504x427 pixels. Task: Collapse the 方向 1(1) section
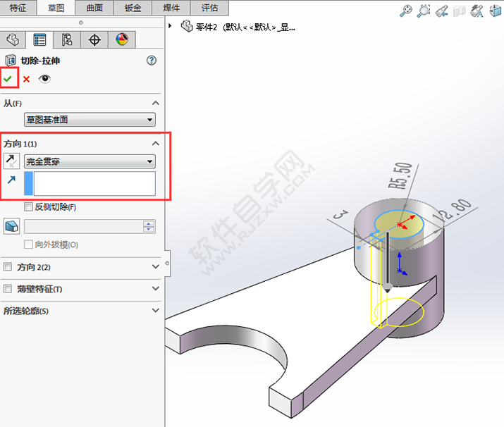[156, 143]
